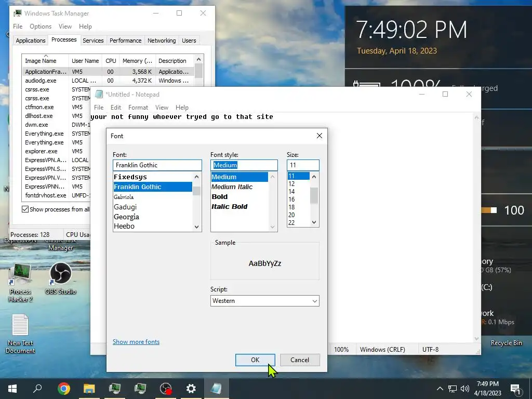Click the Font style input field
This screenshot has width=532, height=399.
pyautogui.click(x=244, y=165)
